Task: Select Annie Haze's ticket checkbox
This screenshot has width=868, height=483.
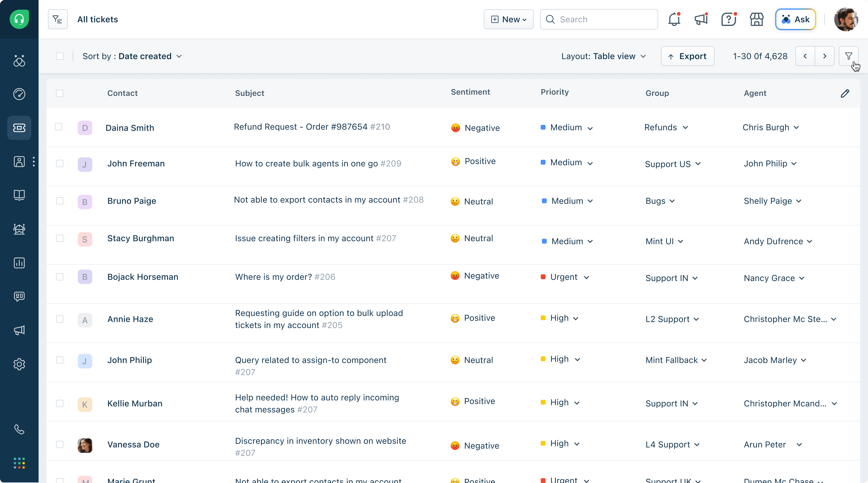Action: pyautogui.click(x=60, y=319)
